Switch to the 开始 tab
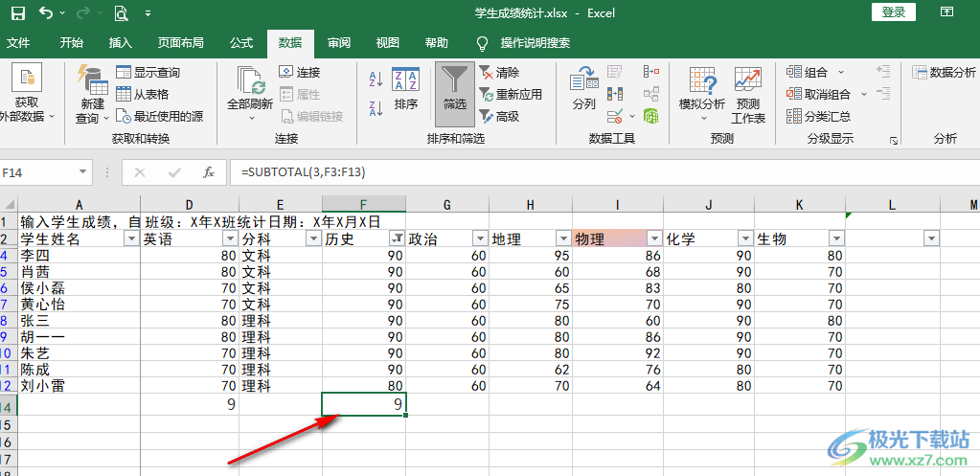 point(71,43)
